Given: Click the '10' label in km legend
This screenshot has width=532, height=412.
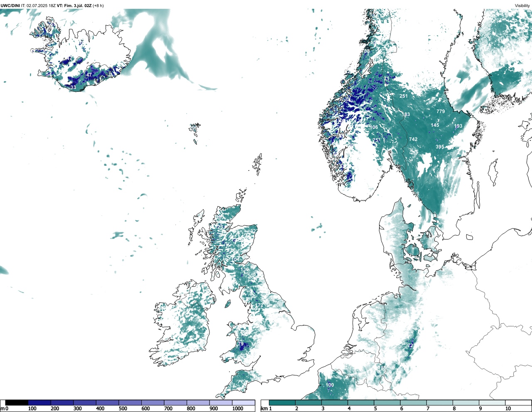Looking at the screenshot, I should [508, 409].
